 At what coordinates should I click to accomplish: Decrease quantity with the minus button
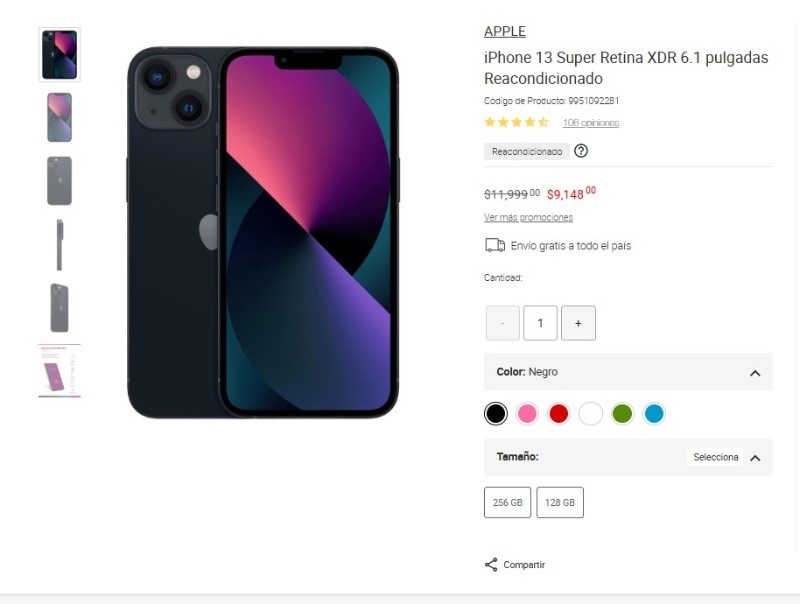(x=502, y=323)
